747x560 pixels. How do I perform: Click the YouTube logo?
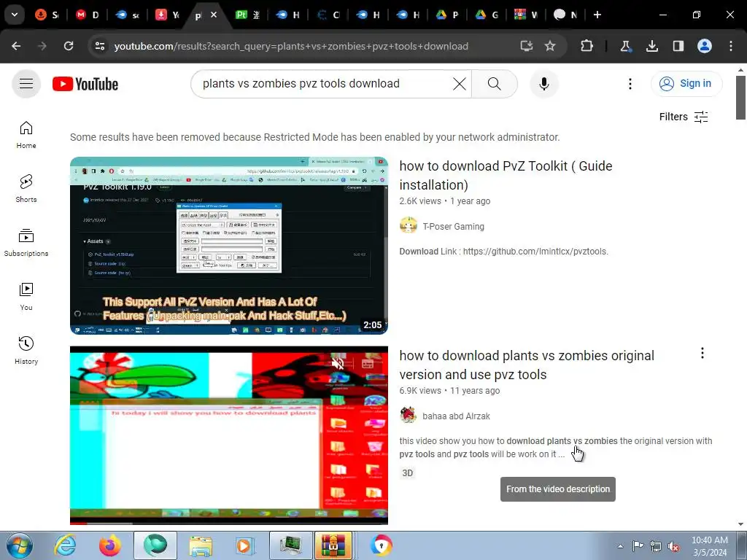tap(85, 84)
